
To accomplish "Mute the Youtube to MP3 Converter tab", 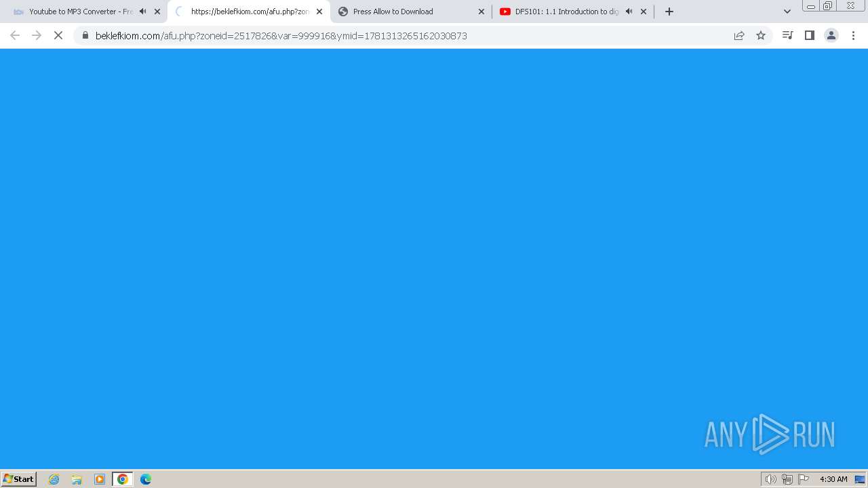I will pyautogui.click(x=143, y=12).
